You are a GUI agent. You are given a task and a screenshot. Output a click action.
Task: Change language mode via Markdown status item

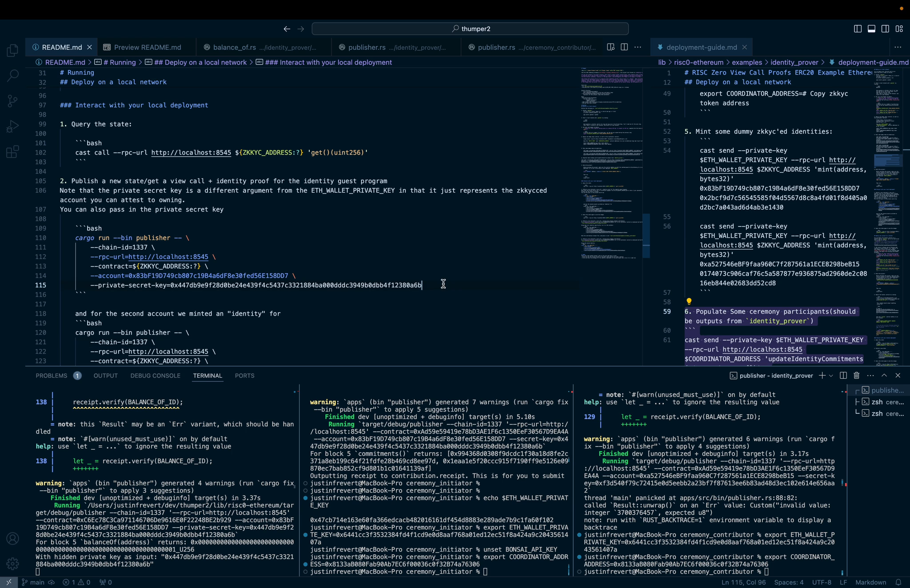click(870, 582)
